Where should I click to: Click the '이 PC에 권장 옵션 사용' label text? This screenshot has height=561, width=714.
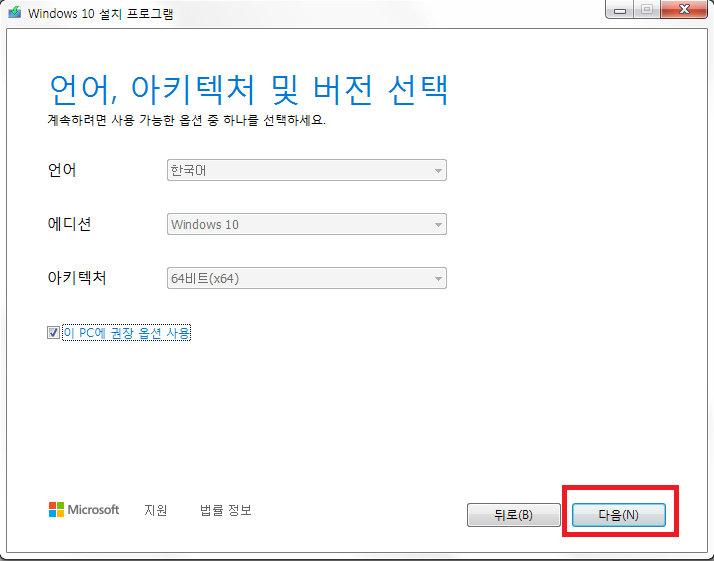(127, 333)
